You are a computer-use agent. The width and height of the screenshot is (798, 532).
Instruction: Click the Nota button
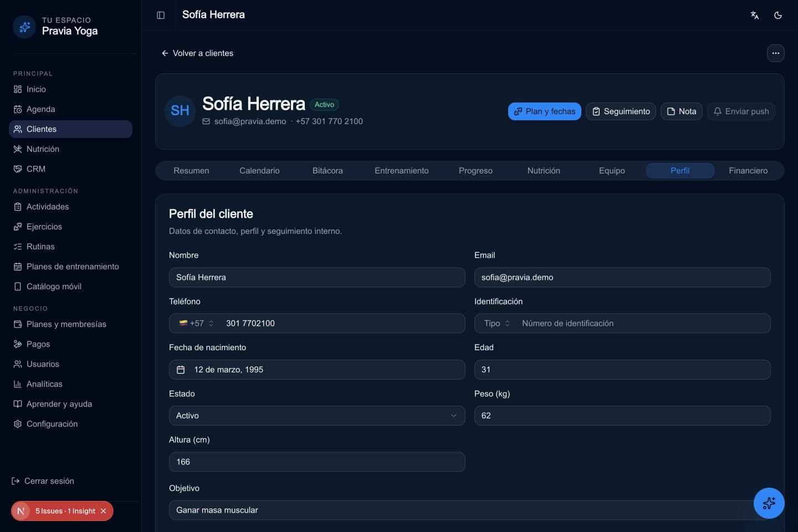point(682,111)
